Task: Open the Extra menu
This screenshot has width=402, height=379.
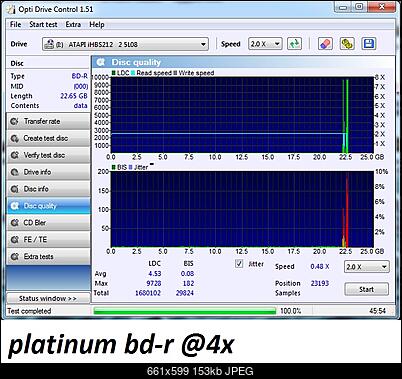Action: click(x=73, y=24)
